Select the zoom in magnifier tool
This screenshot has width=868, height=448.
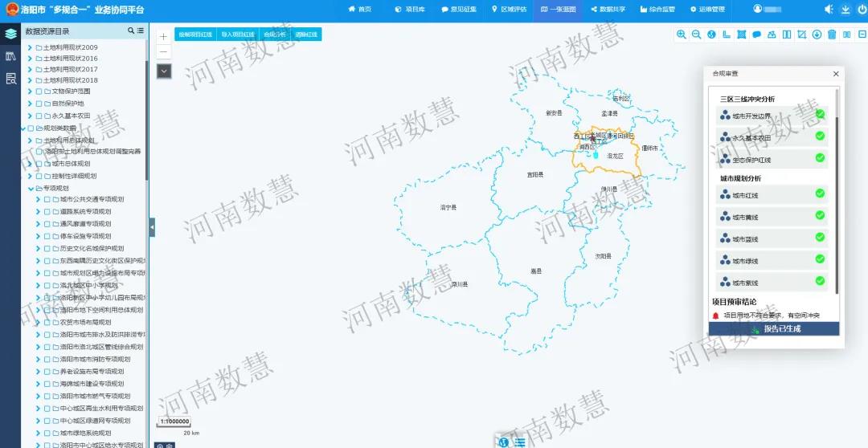(682, 35)
